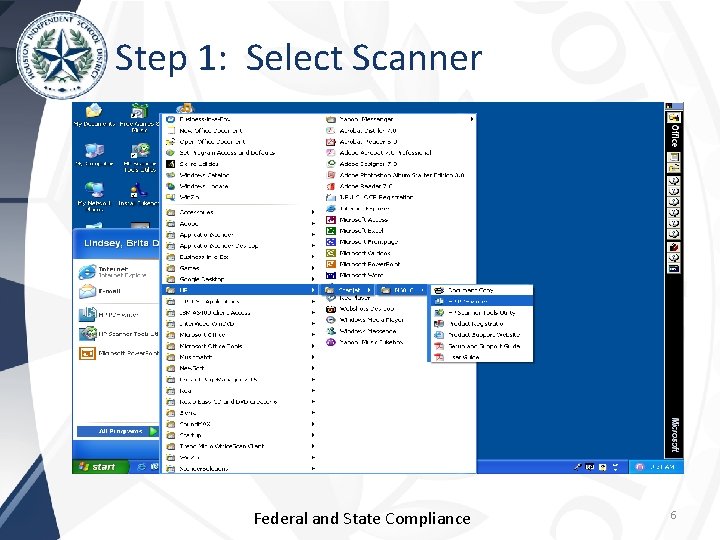
Task: Open Internet Explorer in Start menu
Action: (x=114, y=272)
